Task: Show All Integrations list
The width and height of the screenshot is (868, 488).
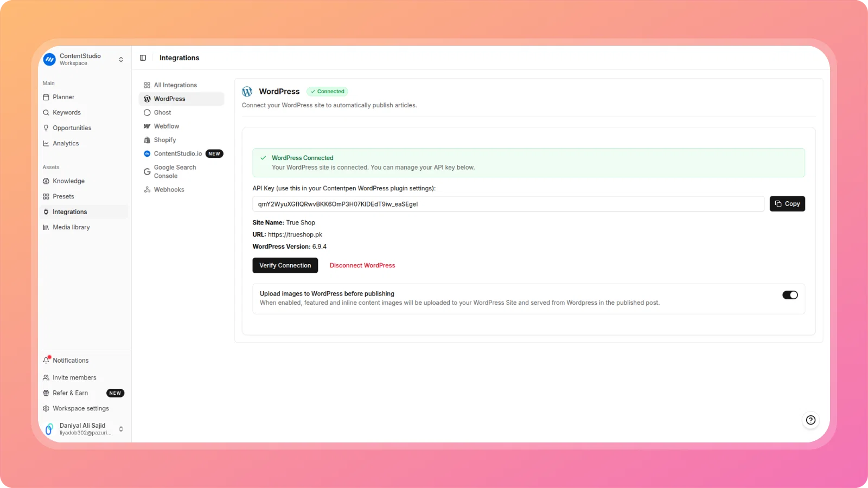Action: tap(181, 86)
